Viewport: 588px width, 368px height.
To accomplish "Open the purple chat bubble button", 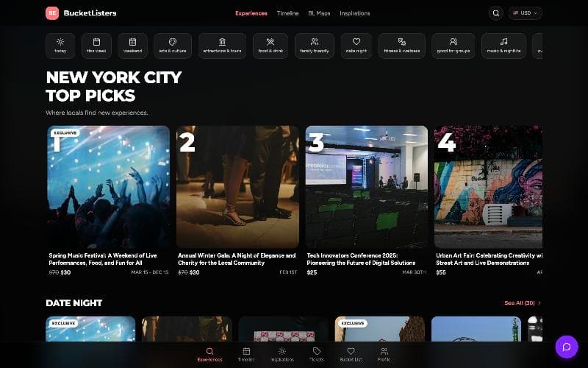I will [566, 347].
